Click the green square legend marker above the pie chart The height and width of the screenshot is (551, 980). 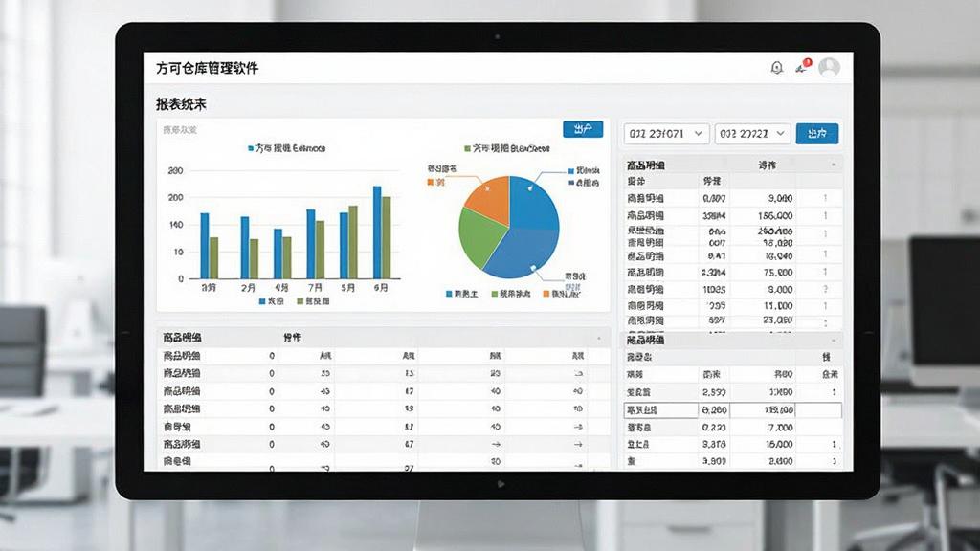[467, 148]
